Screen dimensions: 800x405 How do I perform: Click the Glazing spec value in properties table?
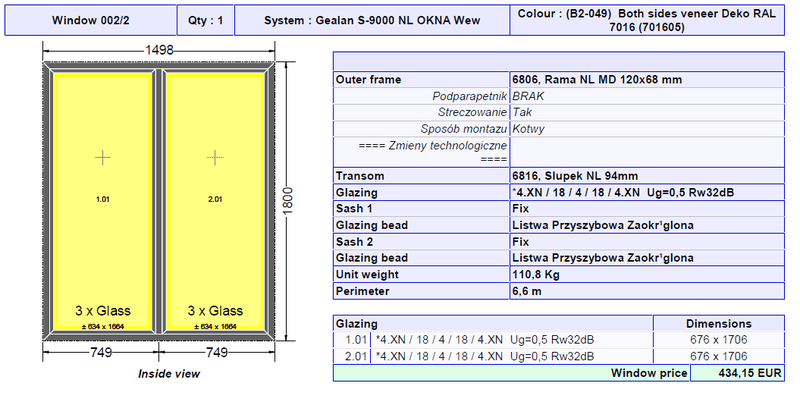623,192
